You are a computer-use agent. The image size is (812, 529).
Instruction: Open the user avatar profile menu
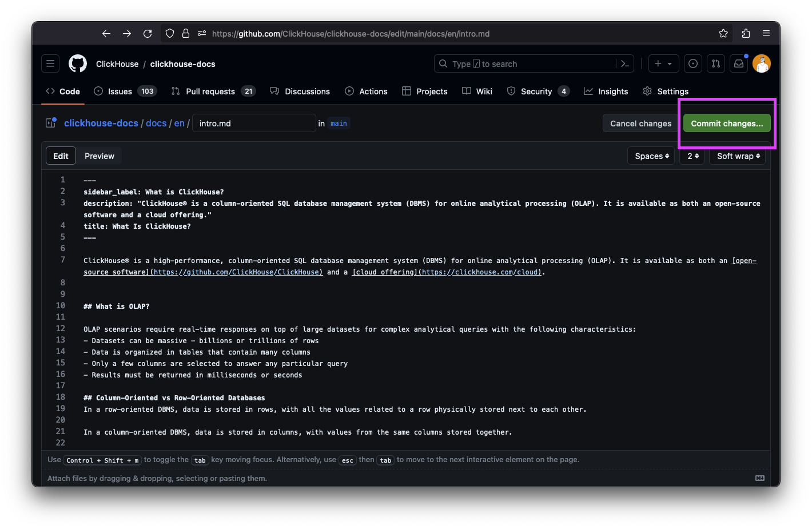pyautogui.click(x=762, y=63)
